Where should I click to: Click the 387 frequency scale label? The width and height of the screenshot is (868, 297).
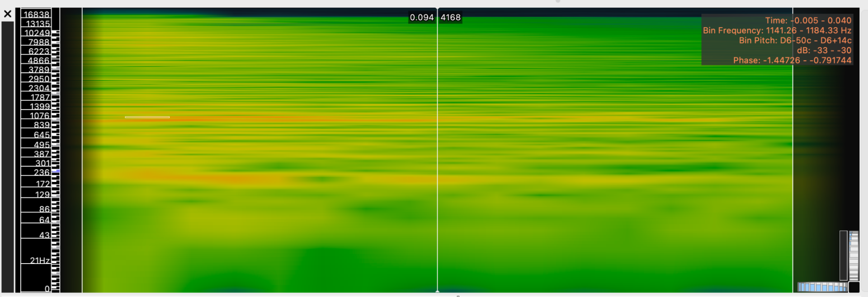[42, 154]
